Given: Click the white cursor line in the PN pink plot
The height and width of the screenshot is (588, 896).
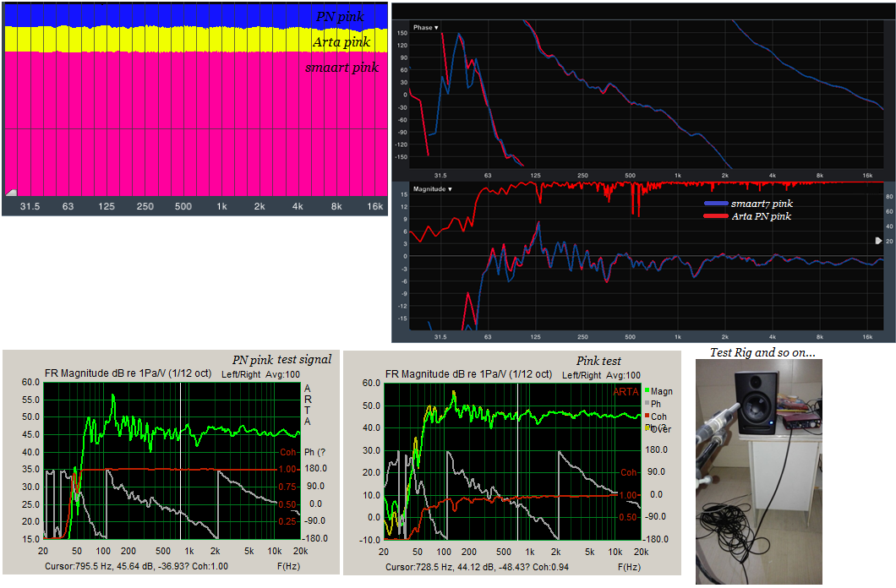Looking at the screenshot, I should click(181, 460).
